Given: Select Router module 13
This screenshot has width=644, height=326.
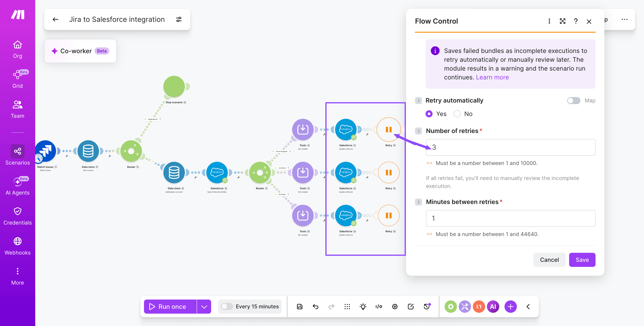Looking at the screenshot, I should coord(131,151).
